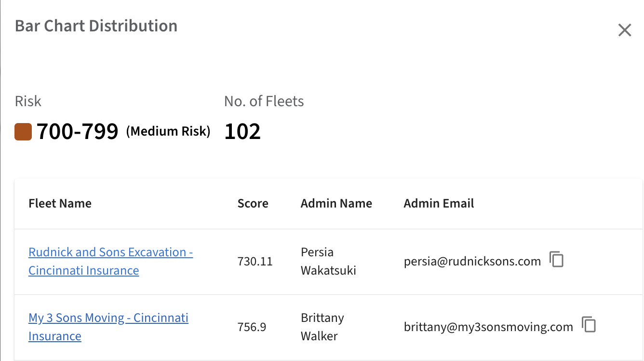This screenshot has height=361, width=644.
Task: Close the Bar Chart Distribution dialog
Action: [x=624, y=30]
